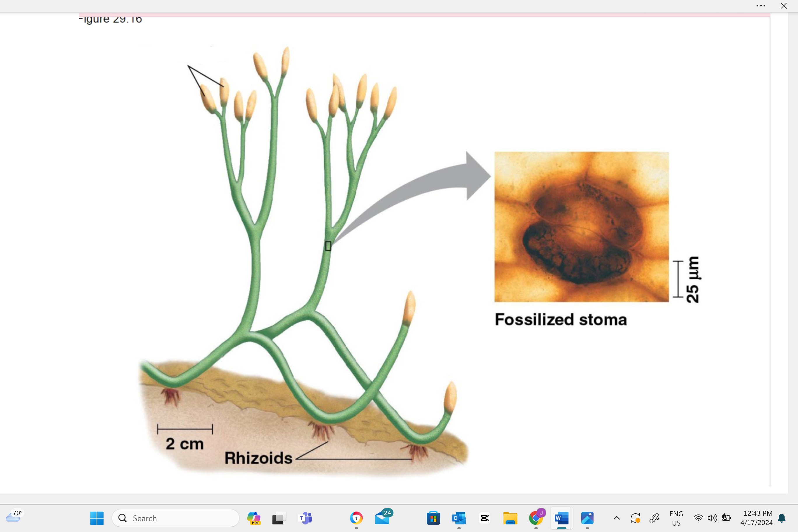Open the password manager keyhole app icon
The width and height of the screenshot is (798, 532).
356,518
